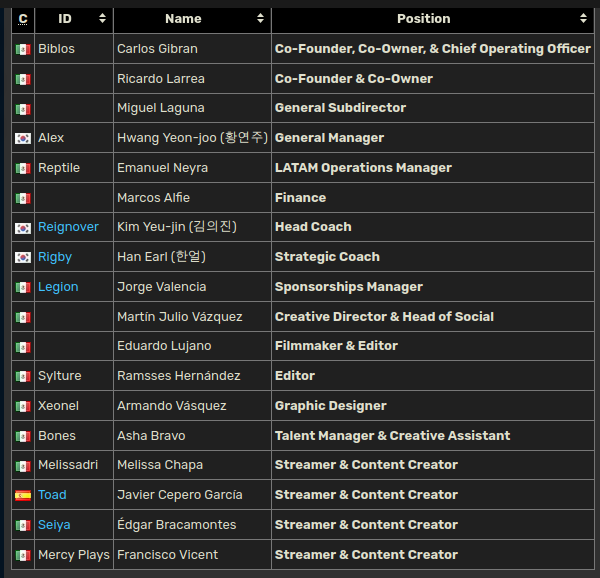Select the name Emanuel Neyra
This screenshot has width=600, height=578.
coord(163,168)
